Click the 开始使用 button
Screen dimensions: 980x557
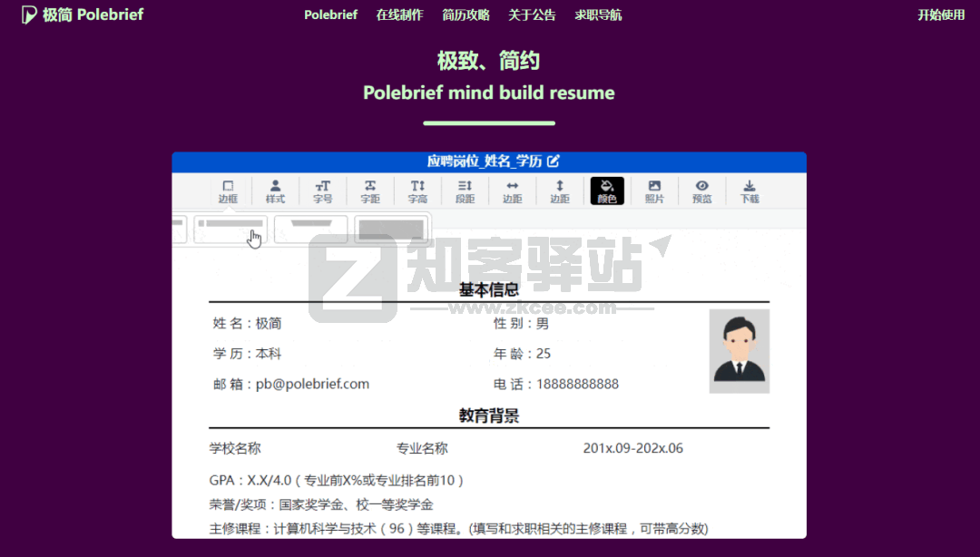[x=941, y=15]
